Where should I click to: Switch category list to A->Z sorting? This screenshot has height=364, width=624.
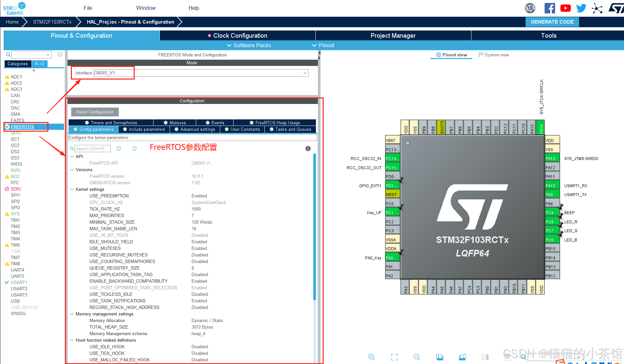coord(39,64)
